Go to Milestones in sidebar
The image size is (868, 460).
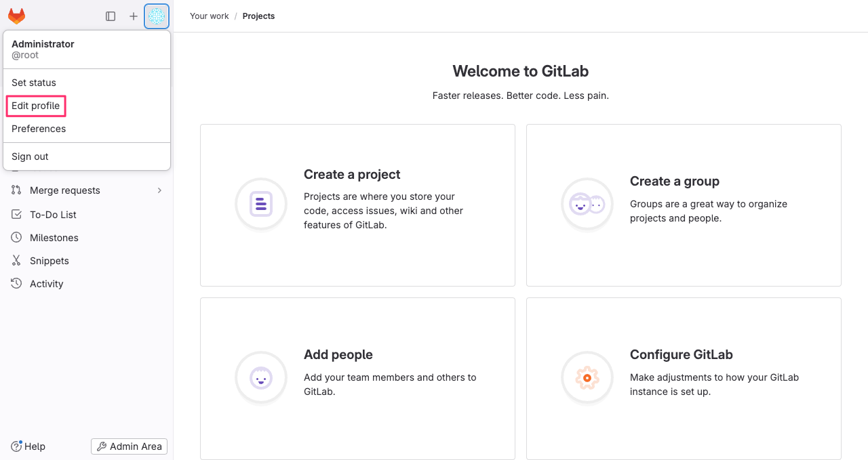click(x=87, y=238)
